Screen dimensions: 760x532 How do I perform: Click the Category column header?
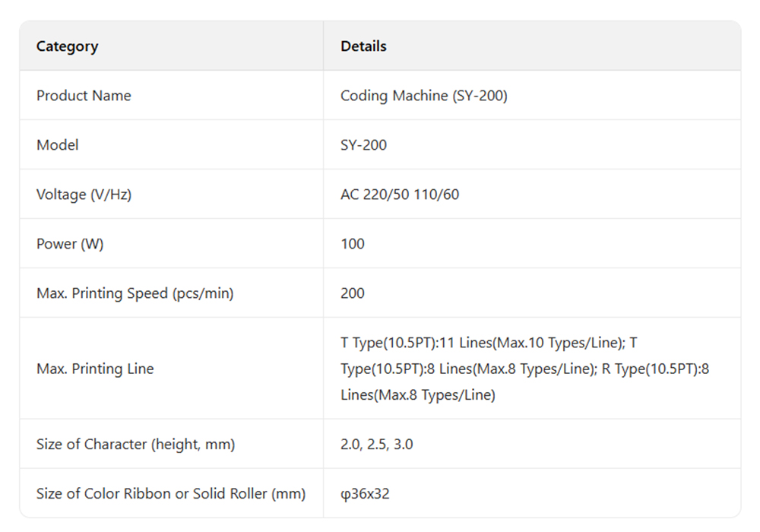(x=68, y=46)
